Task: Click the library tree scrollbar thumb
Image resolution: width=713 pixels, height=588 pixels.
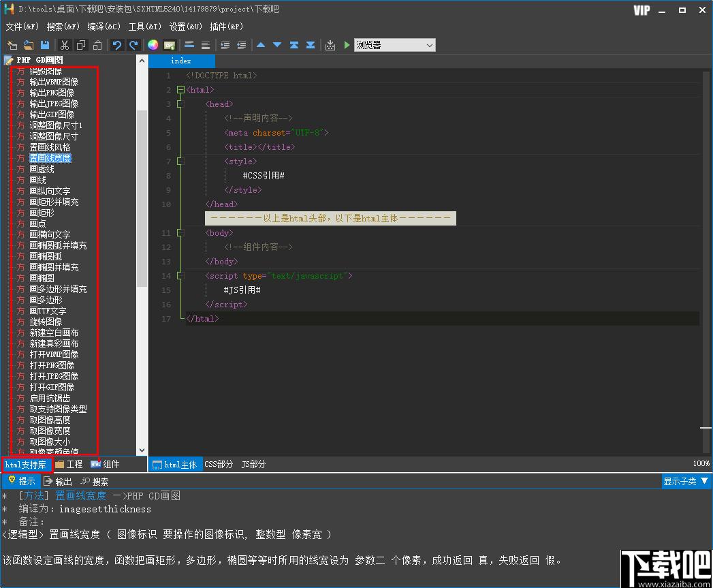Action: [142, 198]
